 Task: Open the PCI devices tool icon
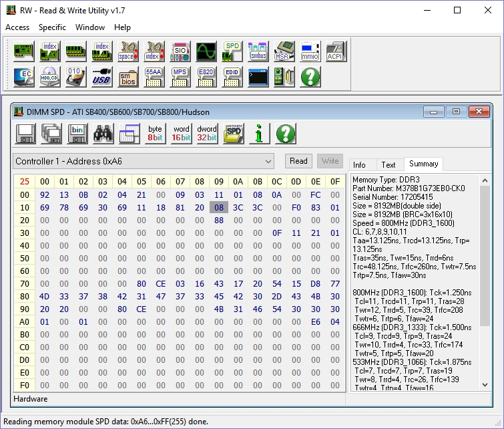coord(24,51)
